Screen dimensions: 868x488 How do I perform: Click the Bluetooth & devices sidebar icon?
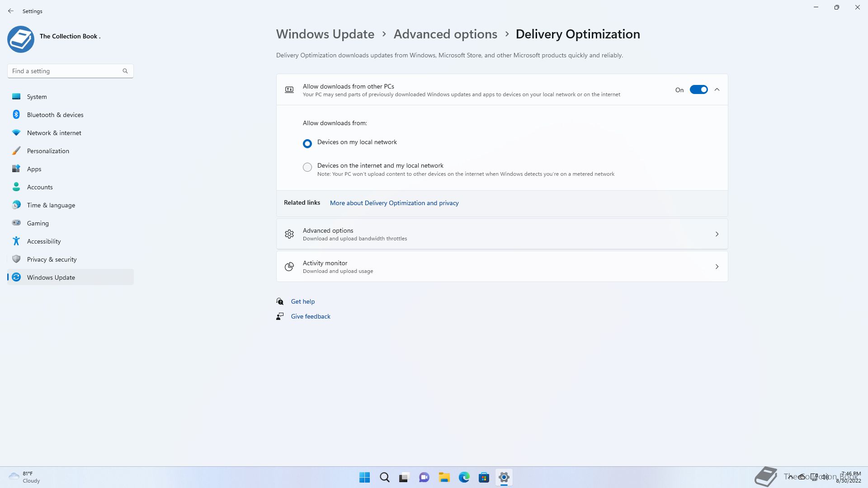point(16,115)
